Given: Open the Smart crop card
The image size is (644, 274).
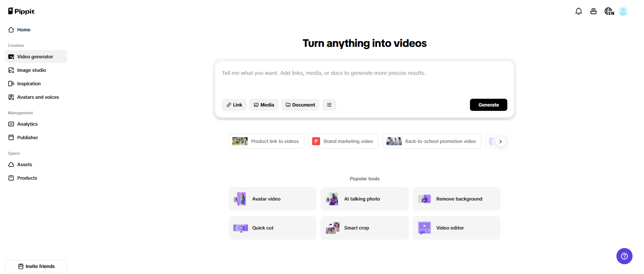Looking at the screenshot, I should point(365,228).
